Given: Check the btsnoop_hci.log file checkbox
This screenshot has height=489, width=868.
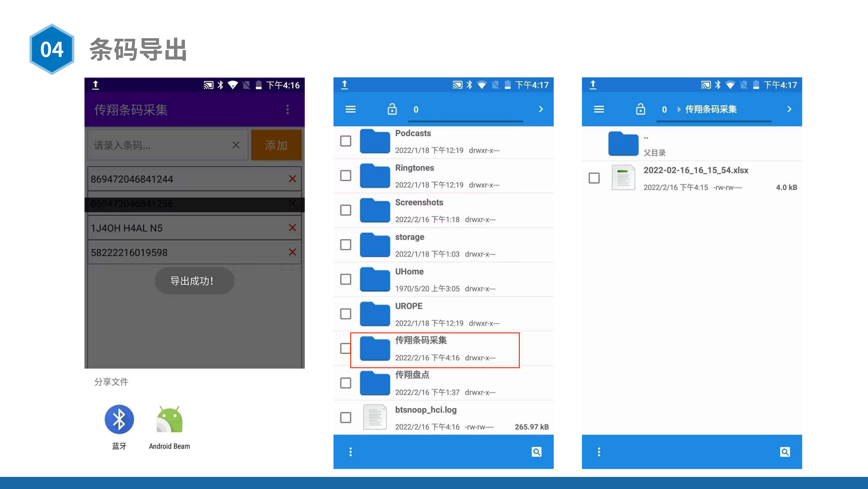Looking at the screenshot, I should click(346, 418).
